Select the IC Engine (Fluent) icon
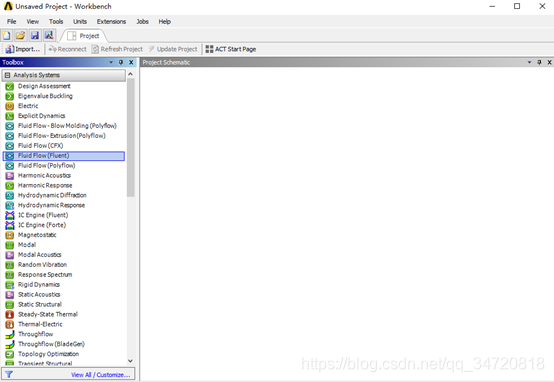 [x=10, y=215]
